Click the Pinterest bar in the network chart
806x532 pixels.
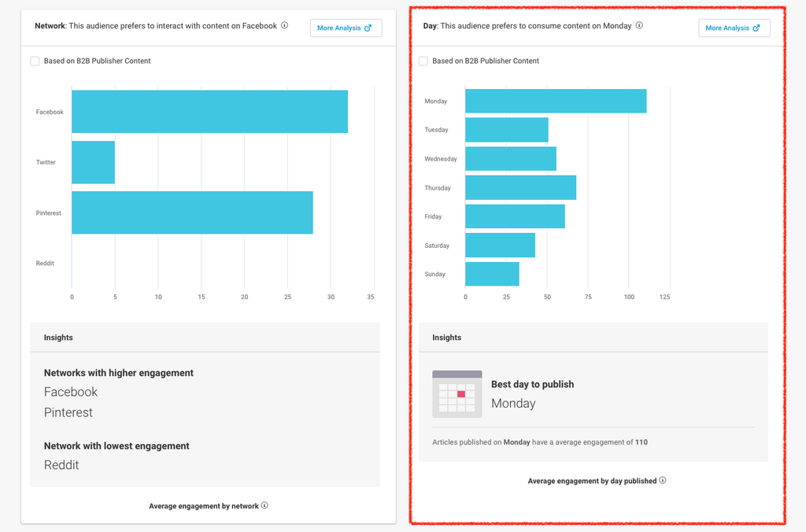[192, 212]
